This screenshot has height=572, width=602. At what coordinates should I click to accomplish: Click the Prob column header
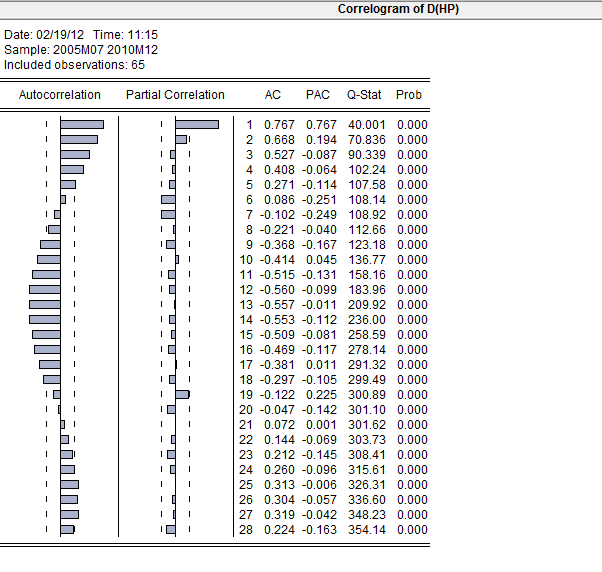[409, 95]
